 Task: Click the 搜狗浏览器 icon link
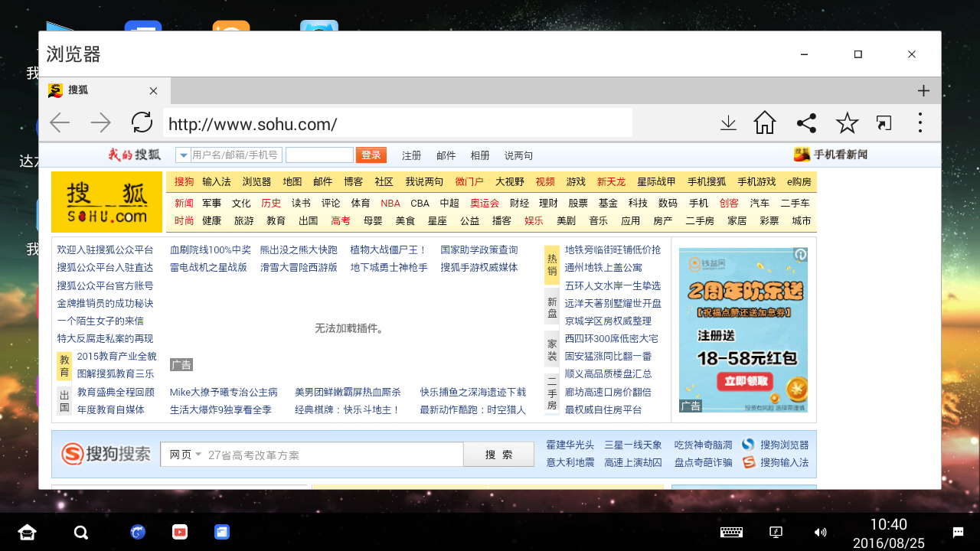[775, 445]
